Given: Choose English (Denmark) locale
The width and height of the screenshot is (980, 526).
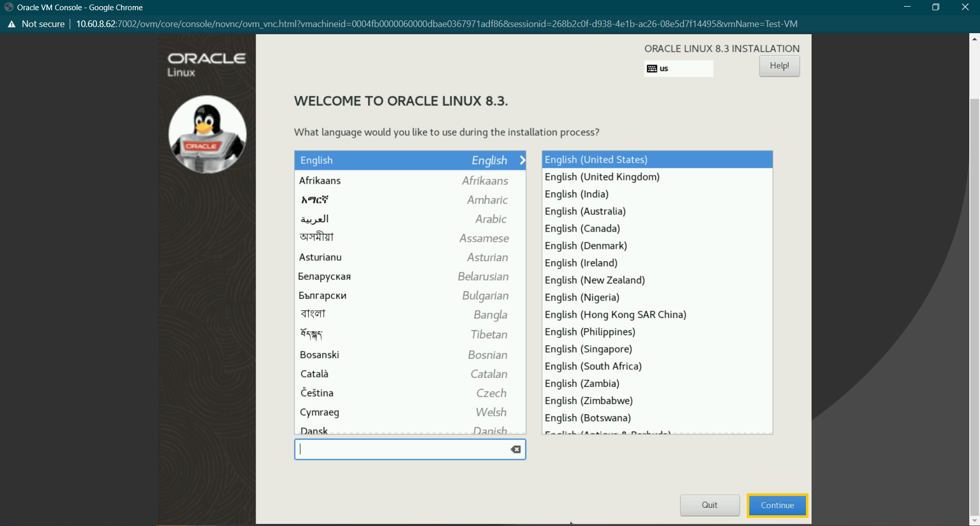Looking at the screenshot, I should click(x=657, y=246).
